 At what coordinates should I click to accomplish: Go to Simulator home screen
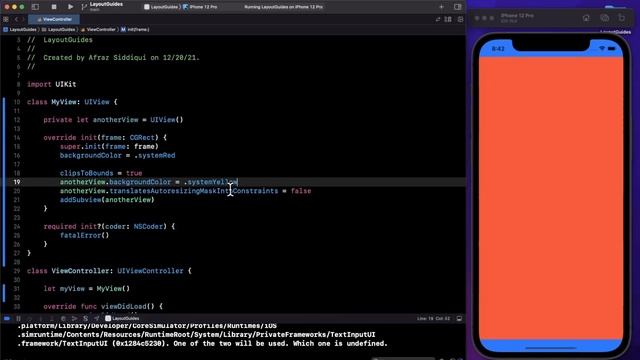(x=586, y=18)
